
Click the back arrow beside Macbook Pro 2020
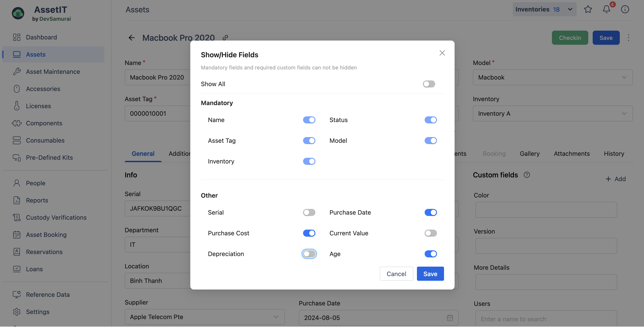[131, 38]
